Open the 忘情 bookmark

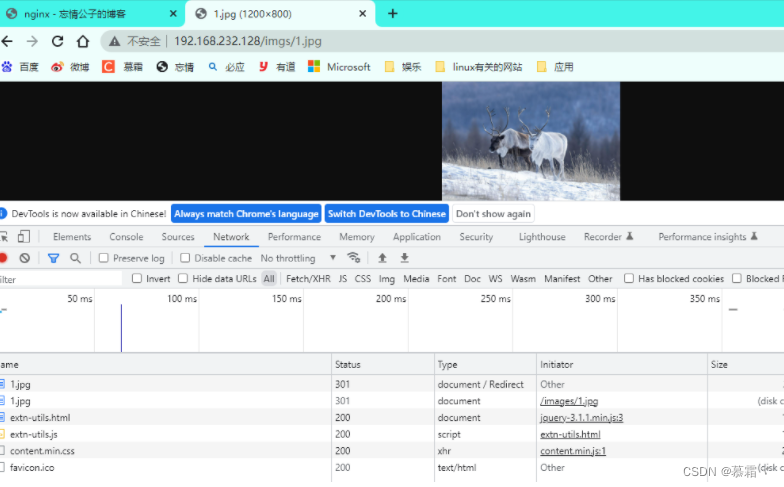(x=175, y=67)
